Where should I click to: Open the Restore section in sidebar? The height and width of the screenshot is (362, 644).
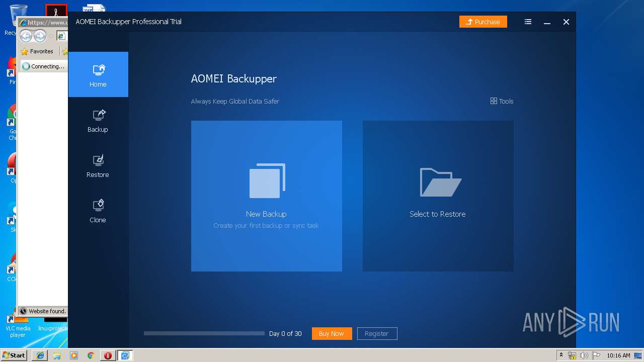(98, 166)
